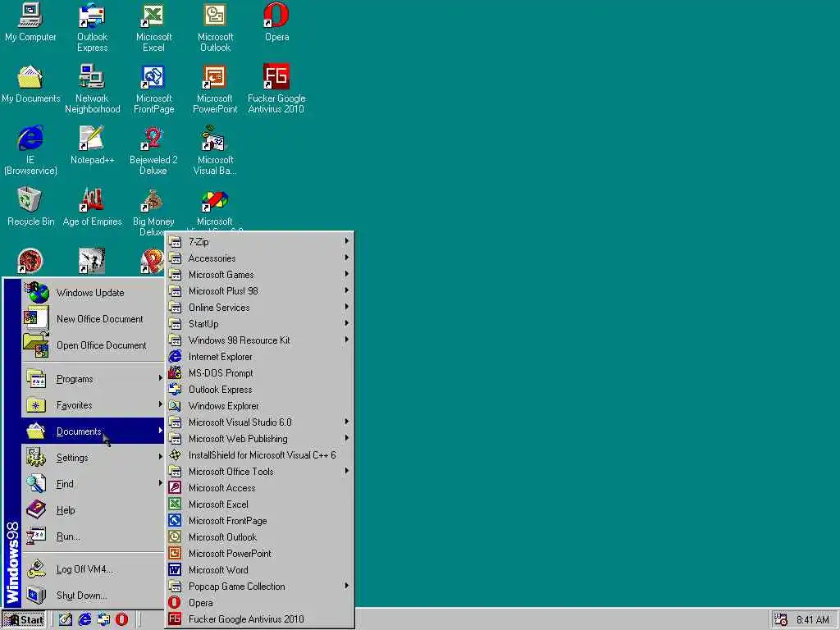
Task: Expand the Programs submenu entry
Action: (x=93, y=379)
